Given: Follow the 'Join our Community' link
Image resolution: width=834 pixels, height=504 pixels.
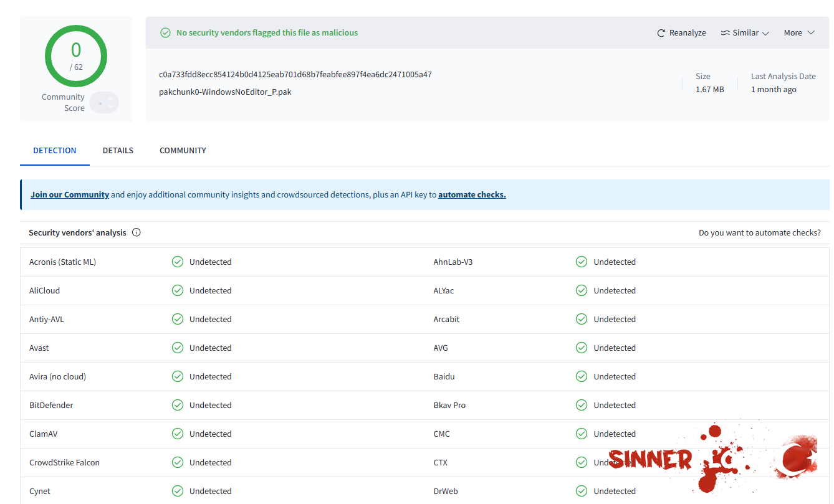Looking at the screenshot, I should coord(70,194).
